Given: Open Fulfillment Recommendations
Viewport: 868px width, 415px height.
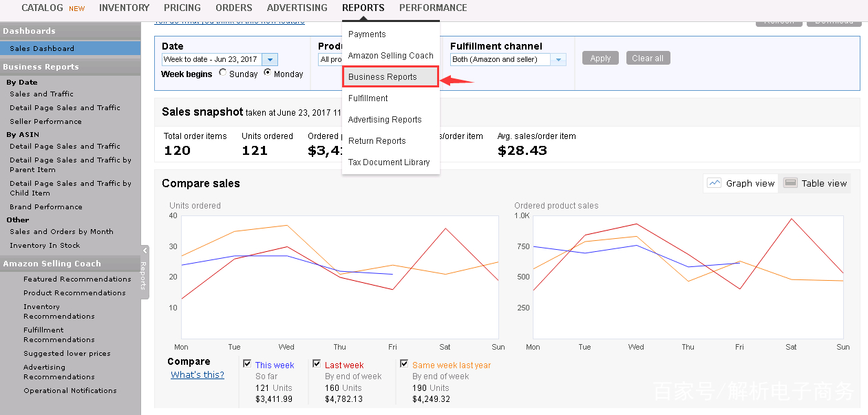Looking at the screenshot, I should (59, 335).
